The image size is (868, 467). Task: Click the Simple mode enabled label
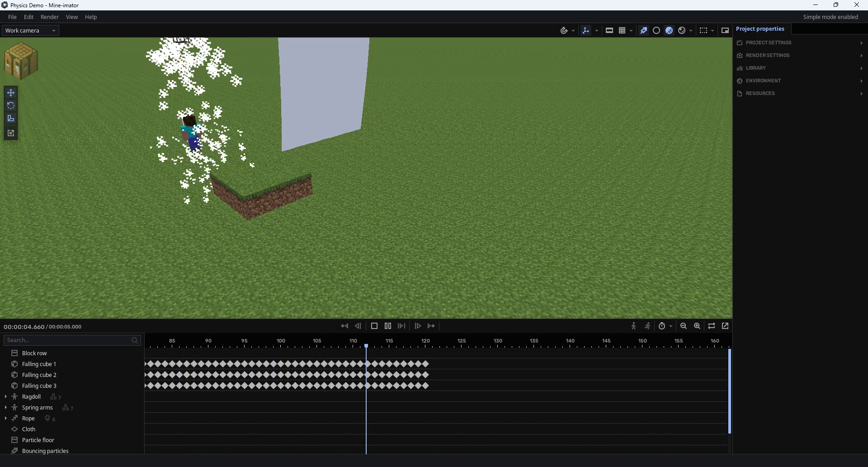(830, 17)
